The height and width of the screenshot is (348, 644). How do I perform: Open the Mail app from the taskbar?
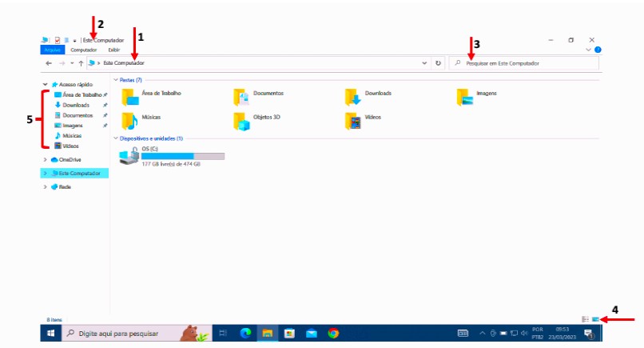coord(312,333)
